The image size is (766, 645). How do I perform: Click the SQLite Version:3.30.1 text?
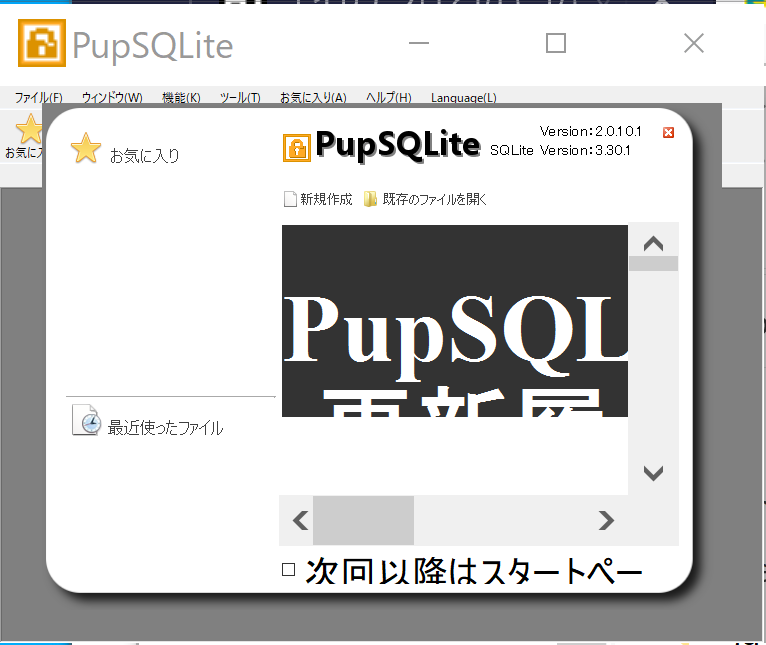(560, 150)
